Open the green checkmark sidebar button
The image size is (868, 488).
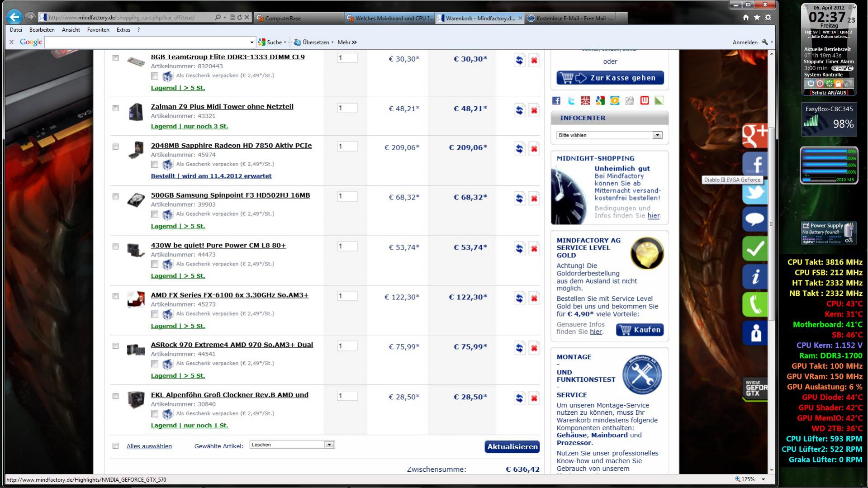pyautogui.click(x=754, y=248)
